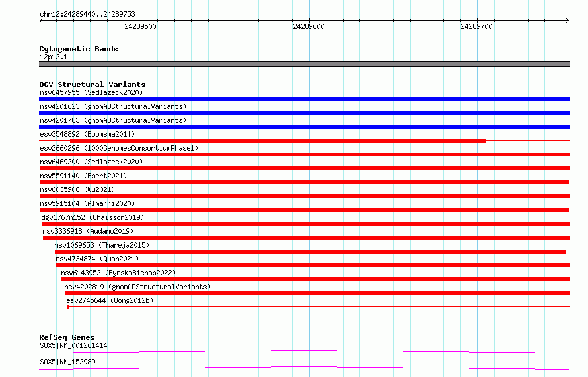588x377 pixels.
Task: Select the blue bar under nsv6457955
Action: 304,99
